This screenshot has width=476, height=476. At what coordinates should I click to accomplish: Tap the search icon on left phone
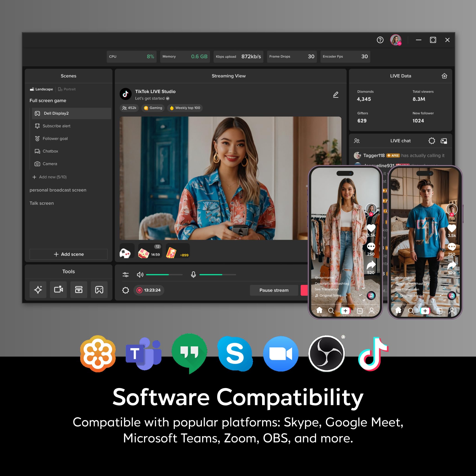pyautogui.click(x=331, y=311)
